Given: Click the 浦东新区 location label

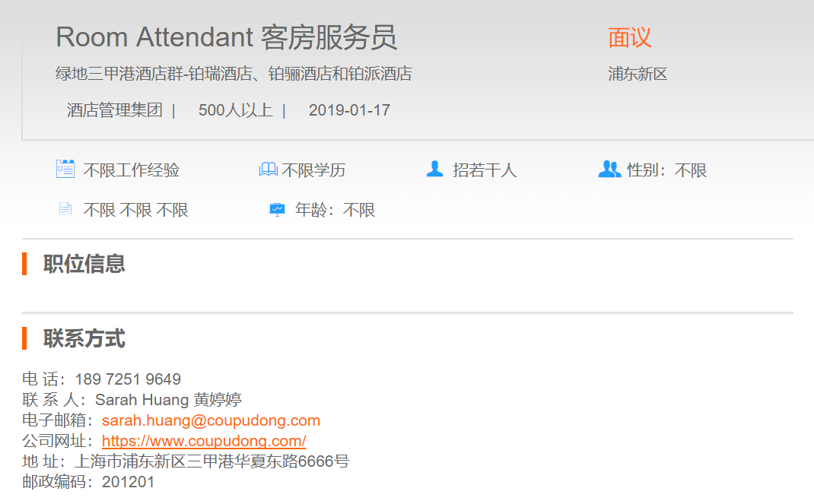Looking at the screenshot, I should click(638, 74).
